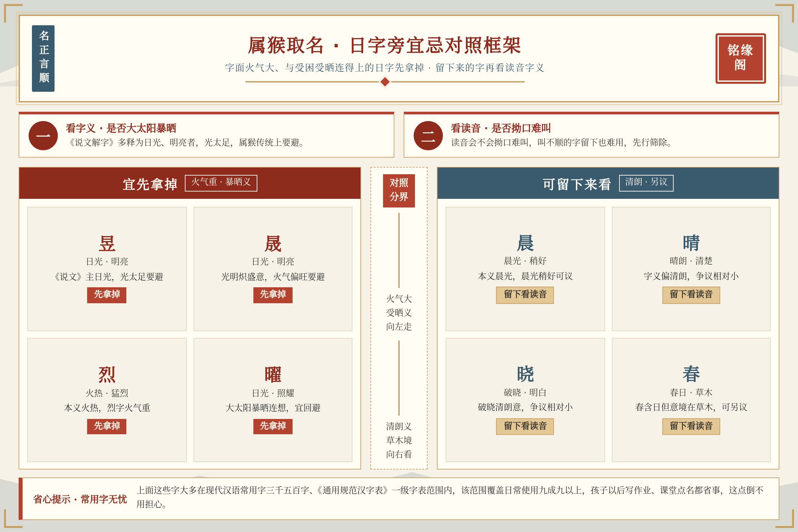
Task: Click the large character 晓
Action: pyautogui.click(x=525, y=374)
